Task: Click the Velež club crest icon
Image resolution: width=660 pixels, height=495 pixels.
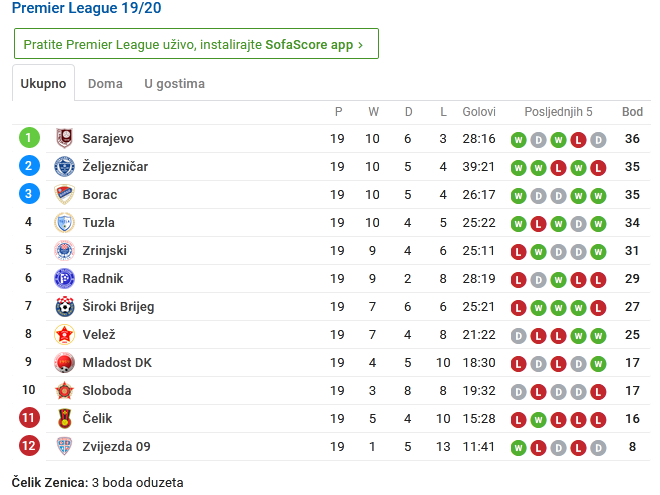Action: pos(65,335)
